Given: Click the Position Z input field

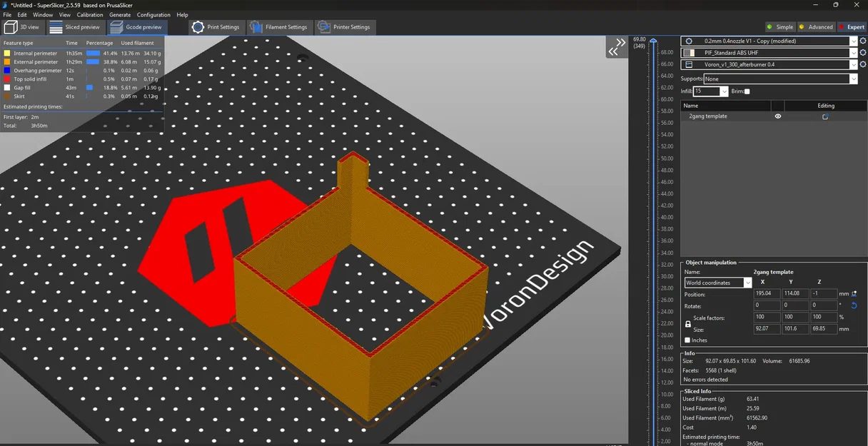Looking at the screenshot, I should coord(824,293).
